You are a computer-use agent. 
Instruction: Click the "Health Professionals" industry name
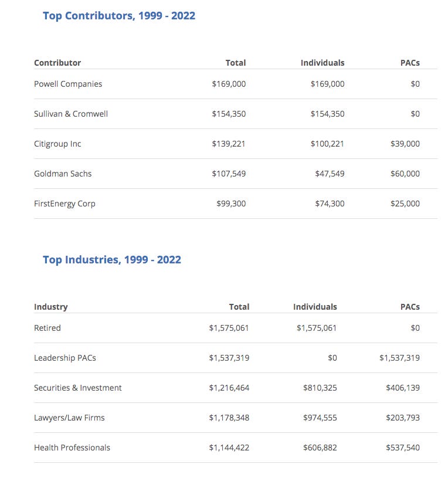point(72,448)
